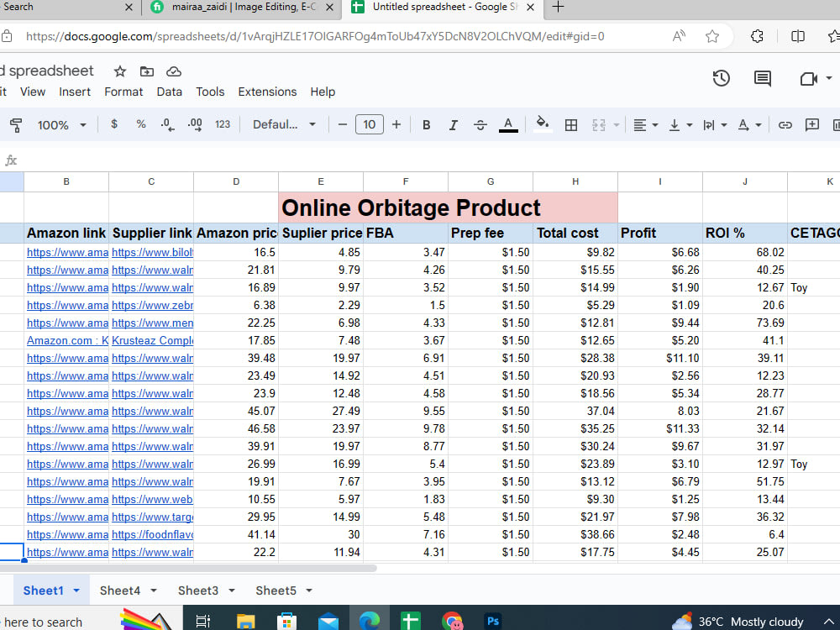Image resolution: width=840 pixels, height=630 pixels.
Task: Toggle italic formatting
Action: [454, 125]
